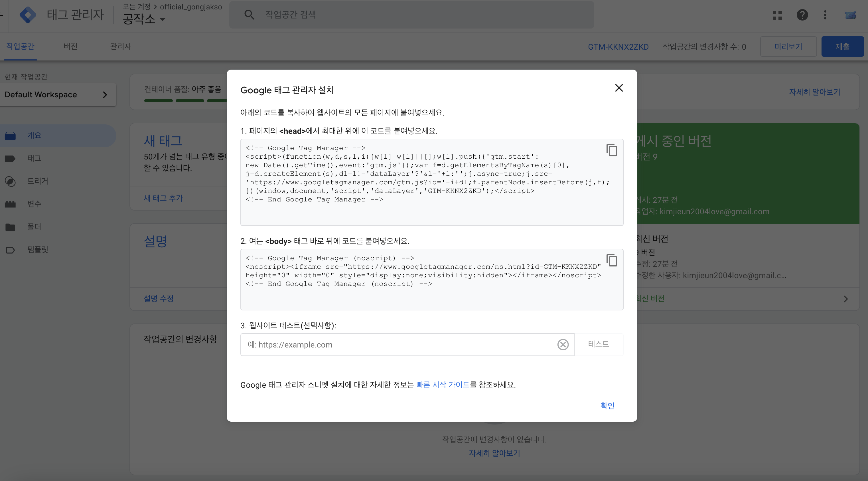The image size is (868, 481).
Task: Select 트리거 in the sidebar
Action: (37, 181)
